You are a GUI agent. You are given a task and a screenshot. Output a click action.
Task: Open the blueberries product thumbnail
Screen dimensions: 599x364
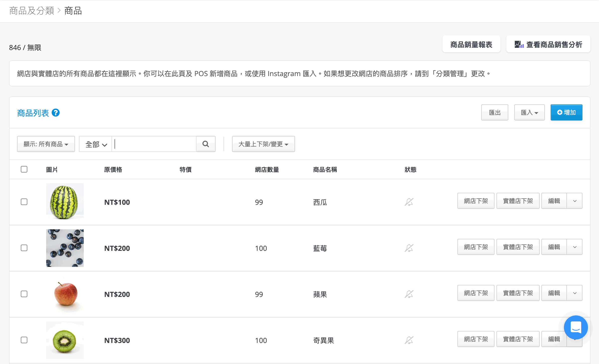pyautogui.click(x=65, y=248)
